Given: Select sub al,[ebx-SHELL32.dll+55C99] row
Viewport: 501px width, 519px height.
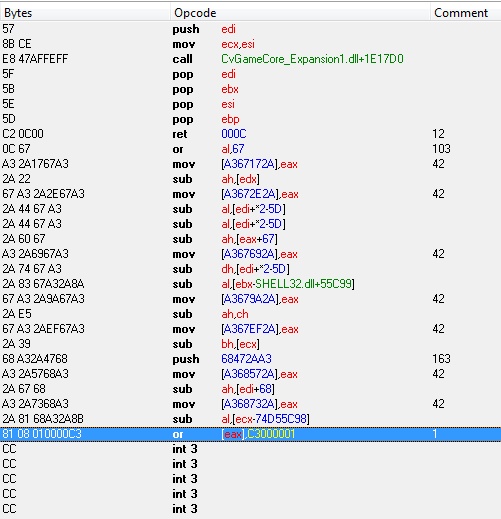Looking at the screenshot, I should (250, 284).
